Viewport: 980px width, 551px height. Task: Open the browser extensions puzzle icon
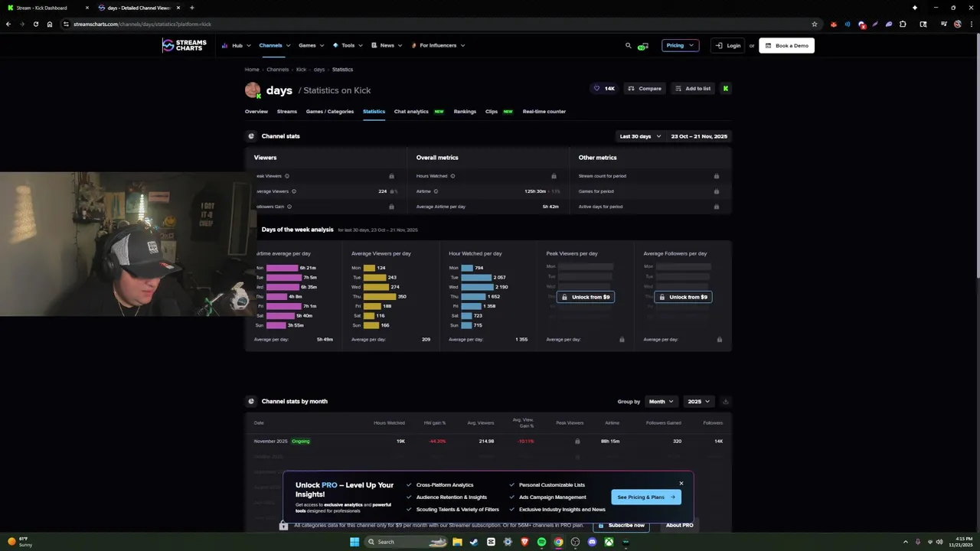pyautogui.click(x=903, y=24)
